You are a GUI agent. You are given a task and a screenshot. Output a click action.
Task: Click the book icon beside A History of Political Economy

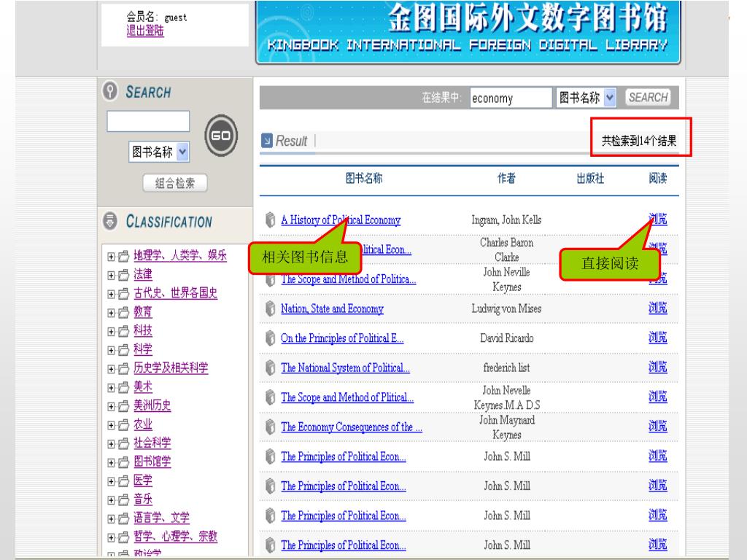tap(270, 219)
